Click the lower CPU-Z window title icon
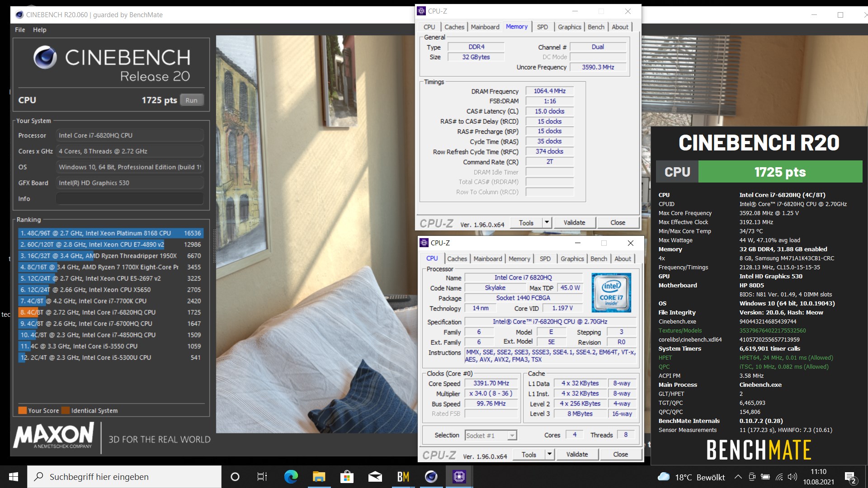Image resolution: width=868 pixels, height=488 pixels. pos(424,243)
